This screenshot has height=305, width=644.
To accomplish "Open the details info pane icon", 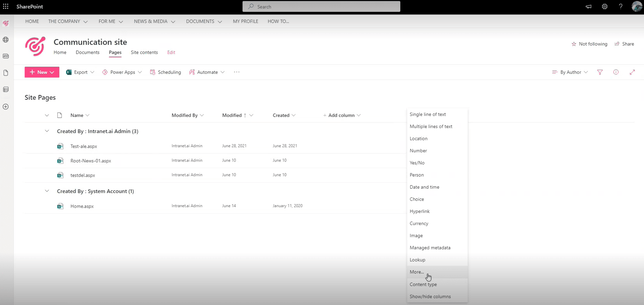I will tap(616, 72).
